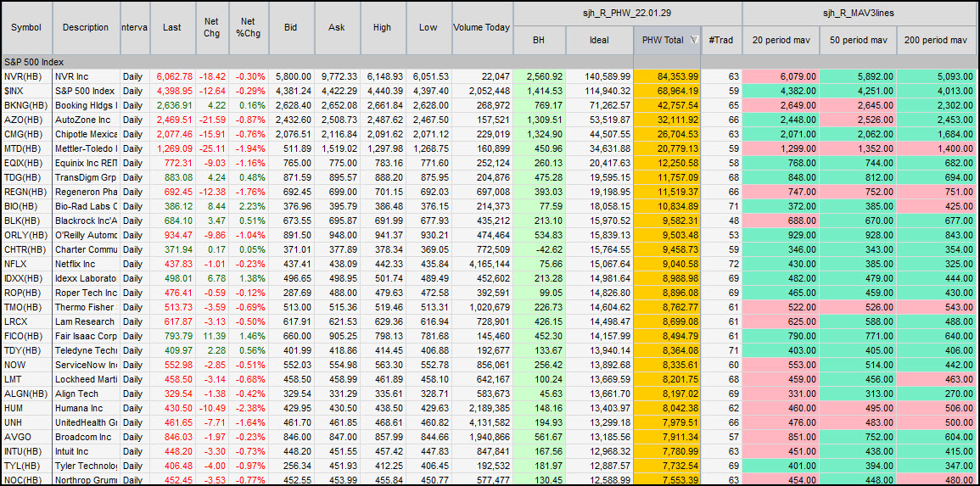Click the Ideal column header
The width and height of the screenshot is (980, 486).
pyautogui.click(x=599, y=40)
